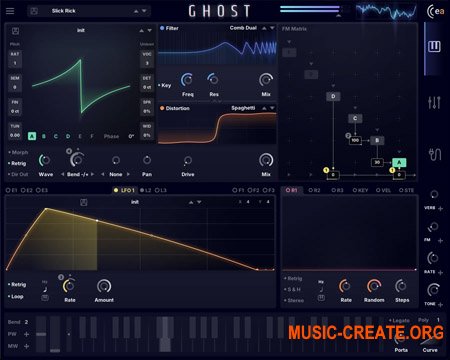Screen dimensions: 450x360
Task: Open the oscillator init preset dropdown arrow
Action: click(150, 30)
